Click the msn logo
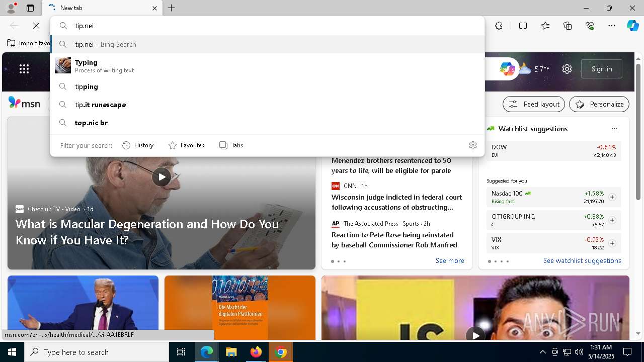The width and height of the screenshot is (644, 362). (x=24, y=104)
